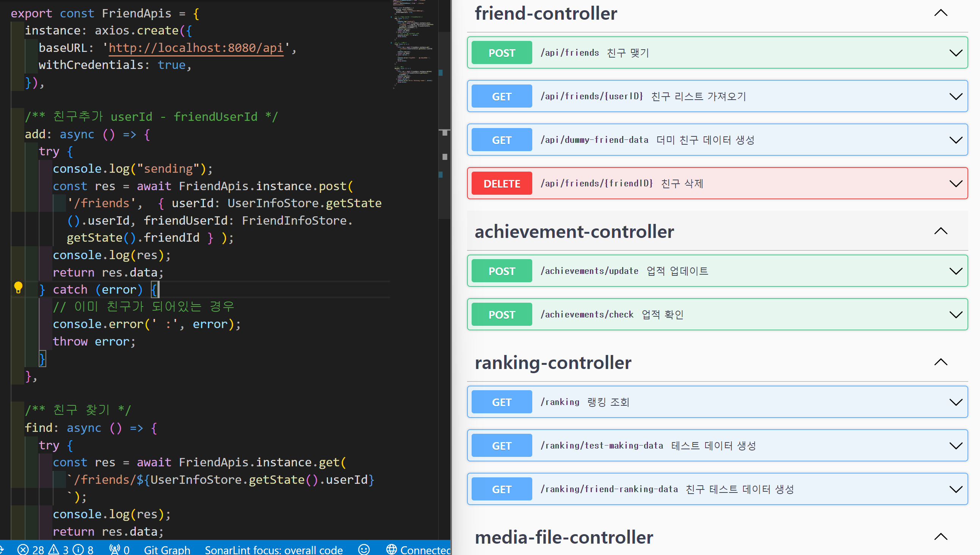Collapse the achievement-controller section
Image resolution: width=980 pixels, height=555 pixels.
941,231
